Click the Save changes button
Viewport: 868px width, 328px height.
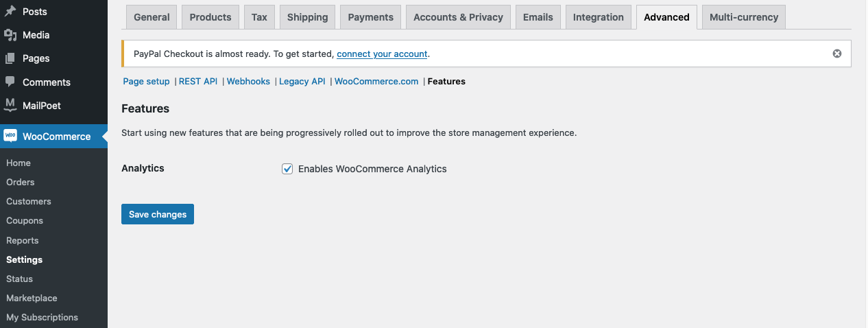tap(158, 214)
